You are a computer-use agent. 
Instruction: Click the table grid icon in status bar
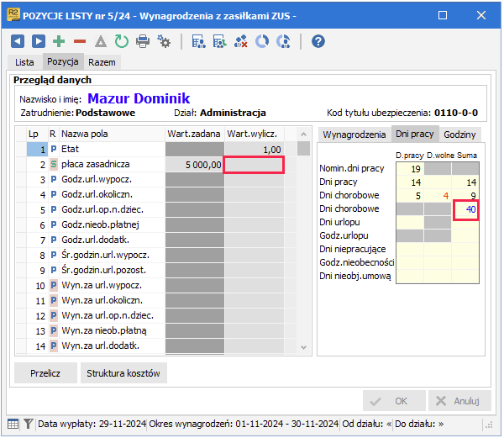pyautogui.click(x=13, y=424)
